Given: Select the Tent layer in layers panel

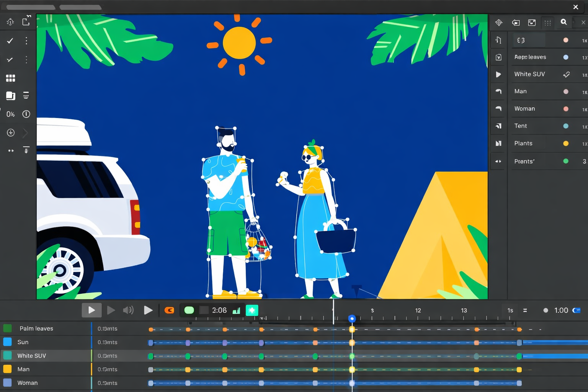Looking at the screenshot, I should coord(521,126).
